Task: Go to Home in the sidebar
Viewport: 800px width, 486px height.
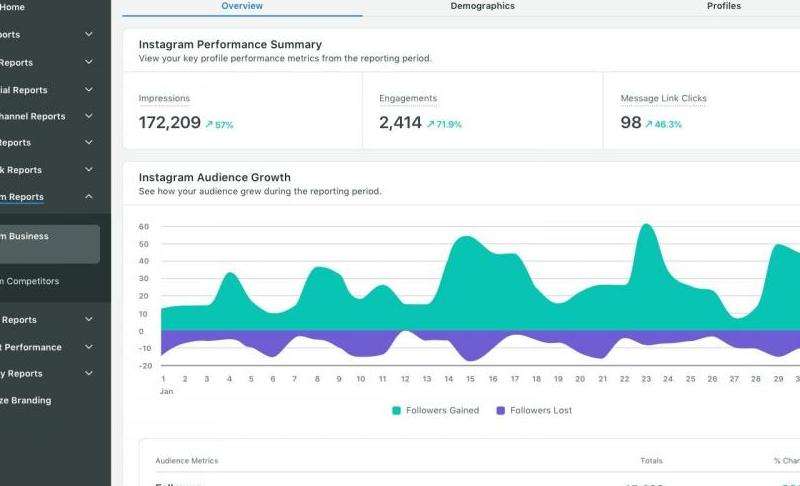Action: tap(12, 7)
